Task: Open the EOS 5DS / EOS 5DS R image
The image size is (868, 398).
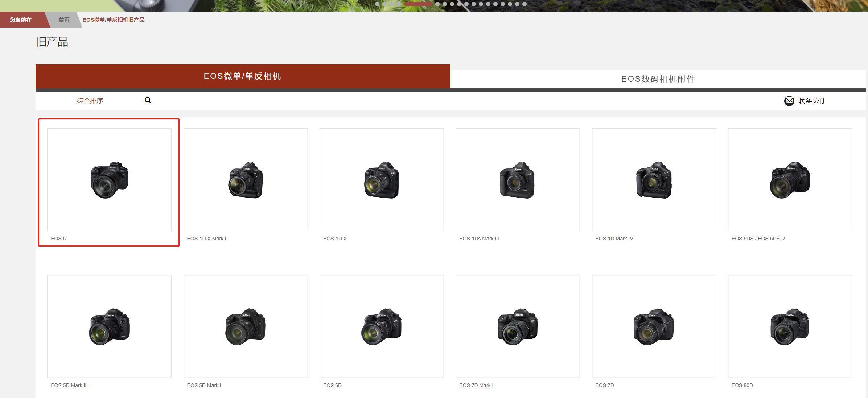Action: point(790,180)
